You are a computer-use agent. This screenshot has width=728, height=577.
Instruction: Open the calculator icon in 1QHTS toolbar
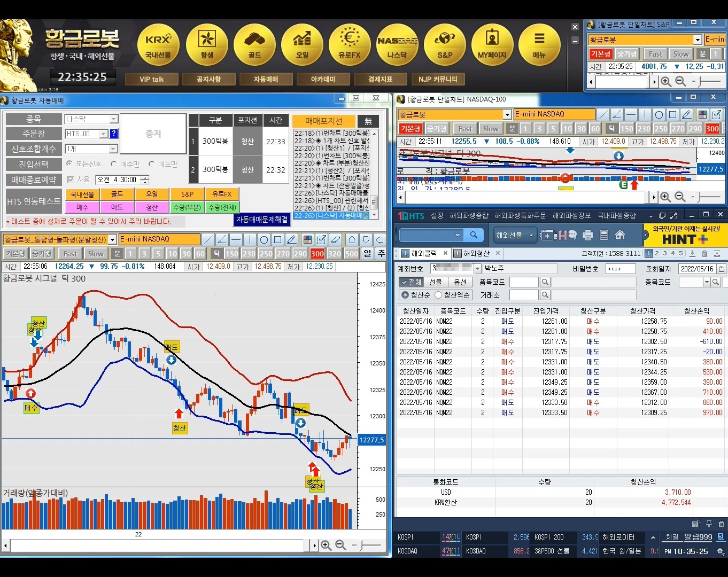[x=604, y=235]
